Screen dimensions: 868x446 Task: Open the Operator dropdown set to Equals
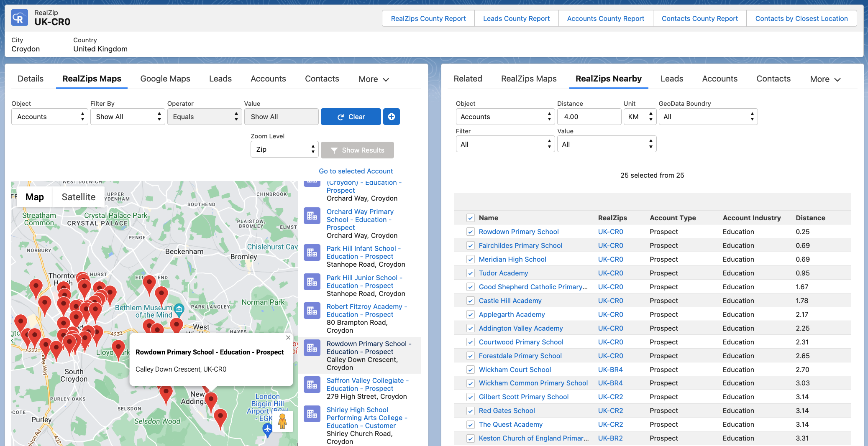pyautogui.click(x=205, y=117)
